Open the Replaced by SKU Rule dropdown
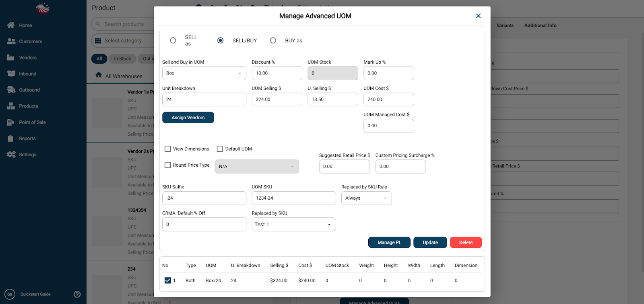The width and height of the screenshot is (644, 304). click(x=366, y=198)
